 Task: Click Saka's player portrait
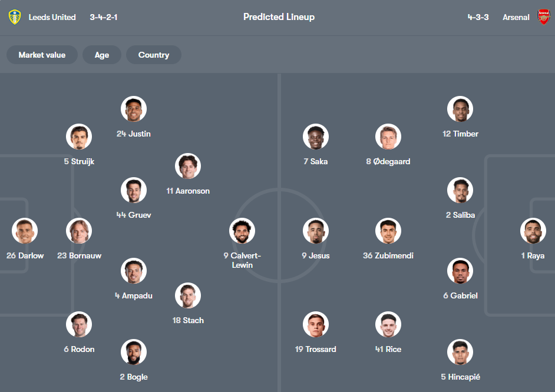tap(316, 136)
